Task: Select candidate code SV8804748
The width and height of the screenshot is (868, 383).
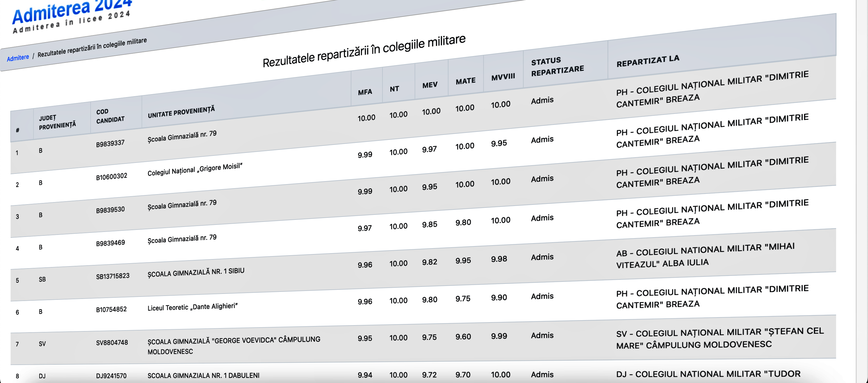Action: pyautogui.click(x=112, y=343)
